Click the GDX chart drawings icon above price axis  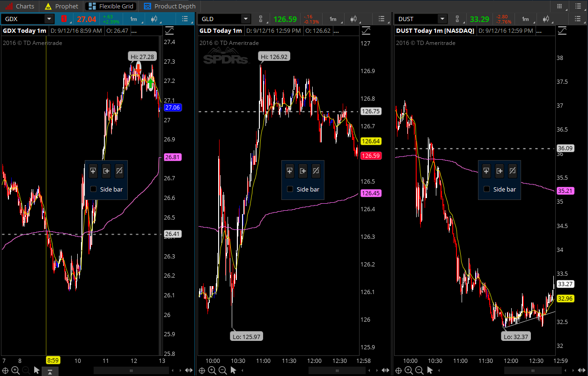point(169,30)
